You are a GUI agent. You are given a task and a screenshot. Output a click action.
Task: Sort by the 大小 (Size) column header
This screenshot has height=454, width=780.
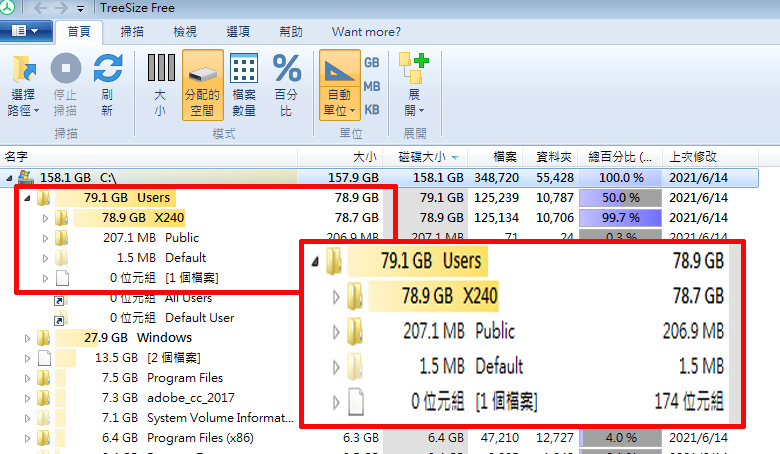(x=340, y=157)
